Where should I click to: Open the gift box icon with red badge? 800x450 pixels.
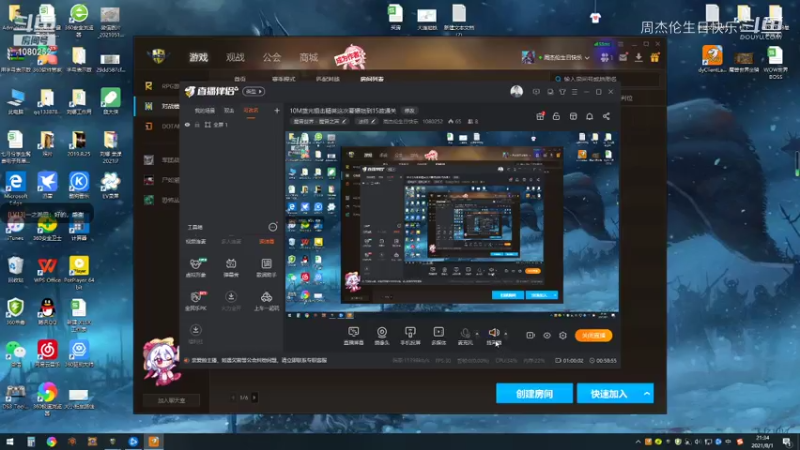(540, 116)
